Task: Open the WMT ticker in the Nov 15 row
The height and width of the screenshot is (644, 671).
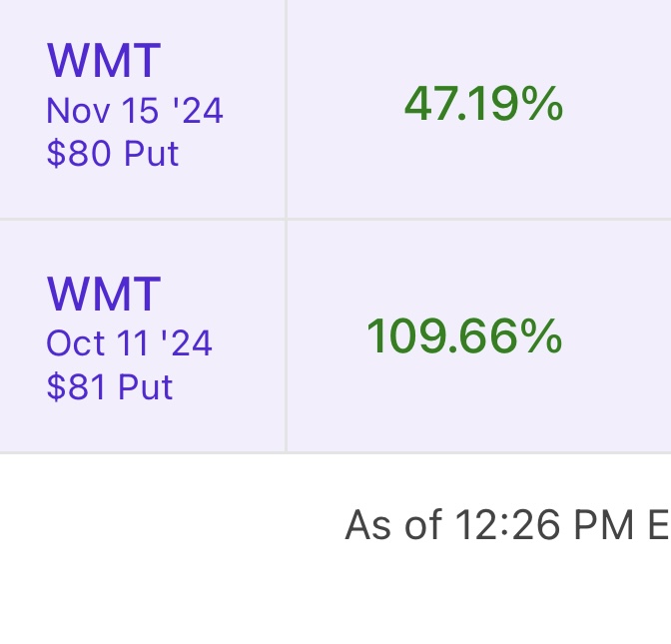Action: [103, 61]
